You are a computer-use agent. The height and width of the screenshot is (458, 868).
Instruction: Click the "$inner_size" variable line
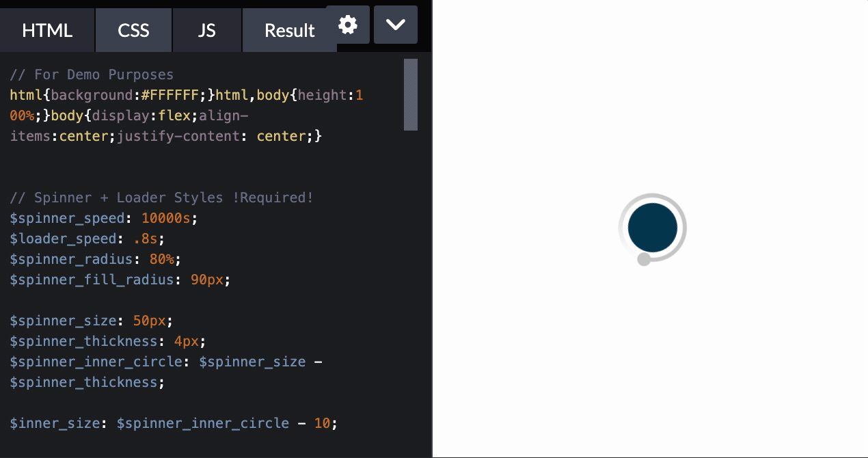pyautogui.click(x=174, y=423)
